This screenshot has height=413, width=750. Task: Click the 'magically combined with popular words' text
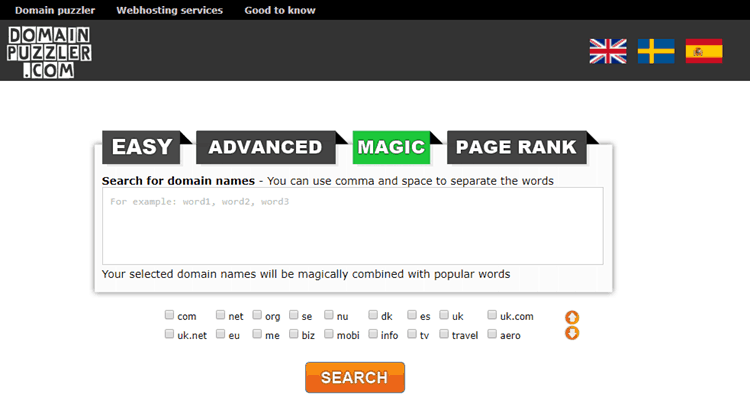coord(404,274)
